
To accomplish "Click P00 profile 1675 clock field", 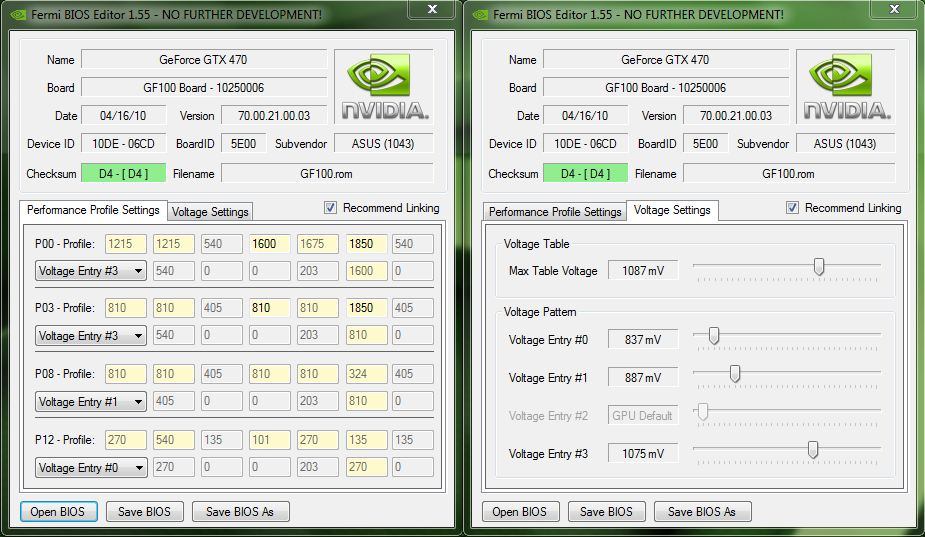I will point(318,244).
